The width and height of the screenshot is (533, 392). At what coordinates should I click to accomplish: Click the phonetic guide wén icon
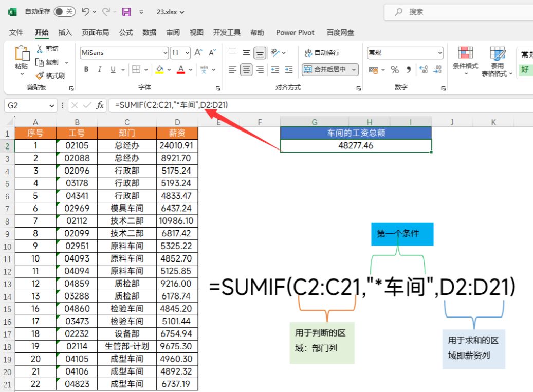pyautogui.click(x=204, y=70)
